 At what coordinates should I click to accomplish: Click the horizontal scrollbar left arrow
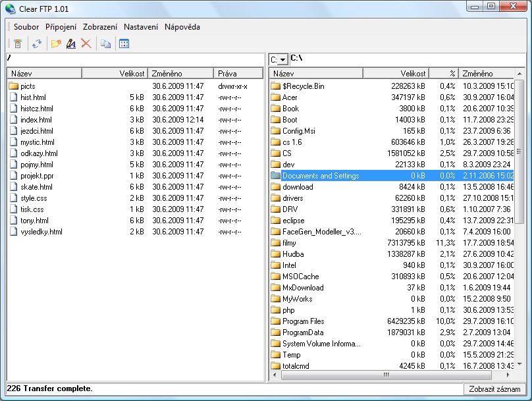tap(274, 375)
